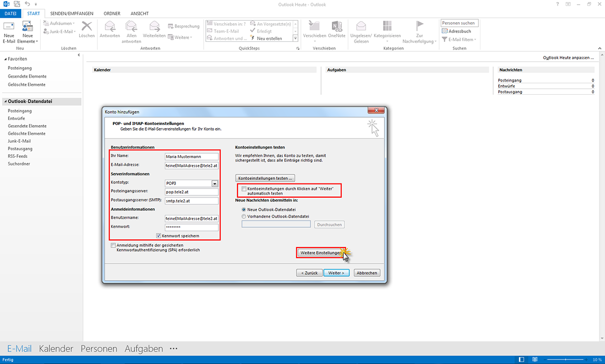Select Neue Outlook-Datendatei radio button

coord(245,209)
